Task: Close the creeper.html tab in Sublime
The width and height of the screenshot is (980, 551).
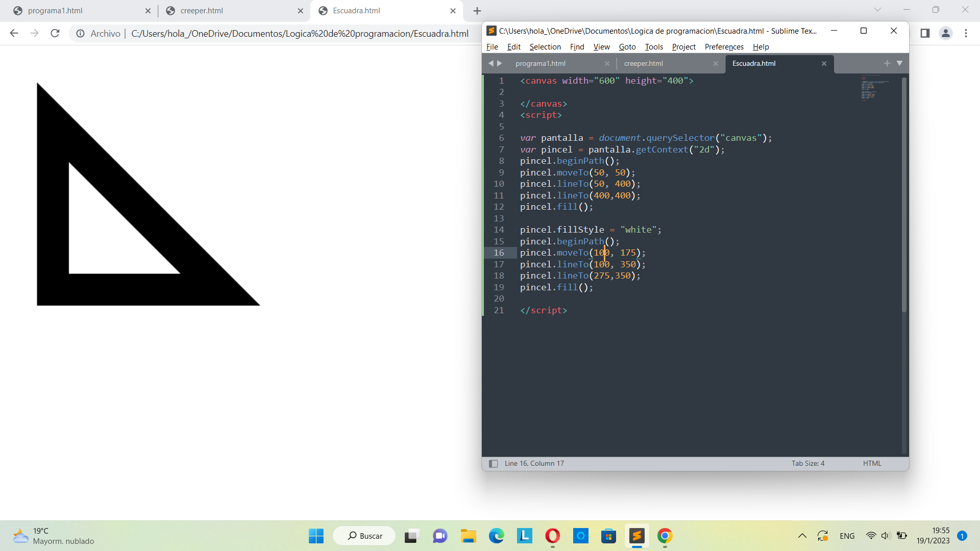Action: point(716,64)
